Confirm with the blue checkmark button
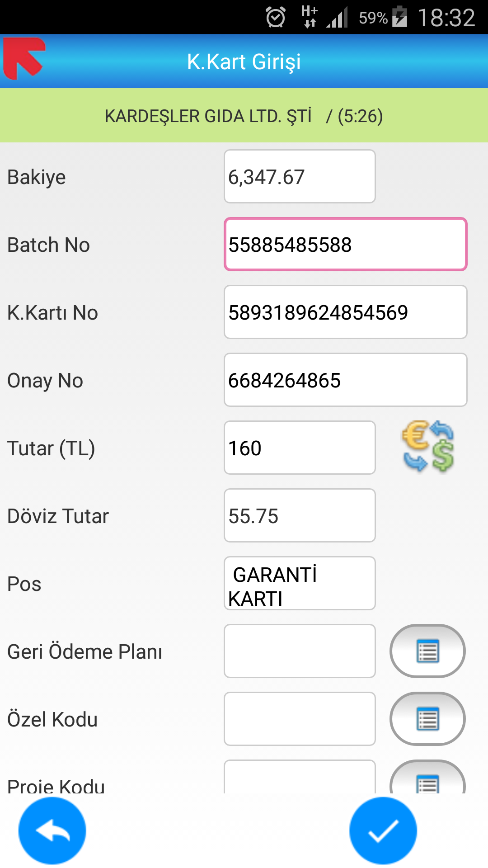Viewport: 488px width, 868px height. [x=383, y=831]
